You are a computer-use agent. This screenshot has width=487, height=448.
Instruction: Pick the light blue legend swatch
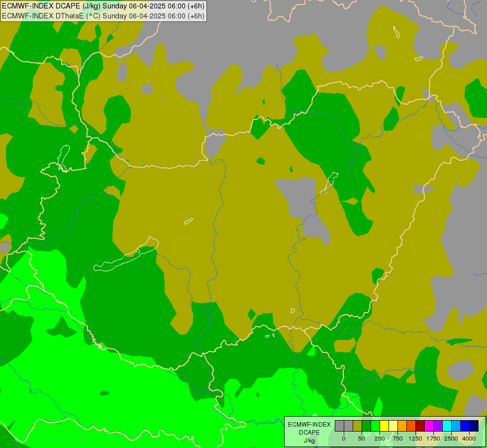tap(456, 426)
